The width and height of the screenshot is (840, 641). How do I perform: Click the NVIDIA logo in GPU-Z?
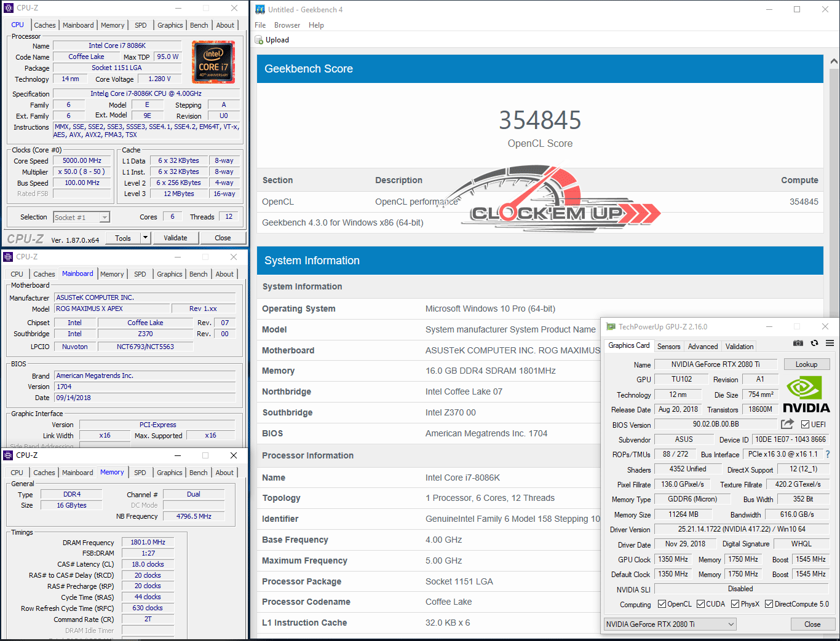[806, 395]
